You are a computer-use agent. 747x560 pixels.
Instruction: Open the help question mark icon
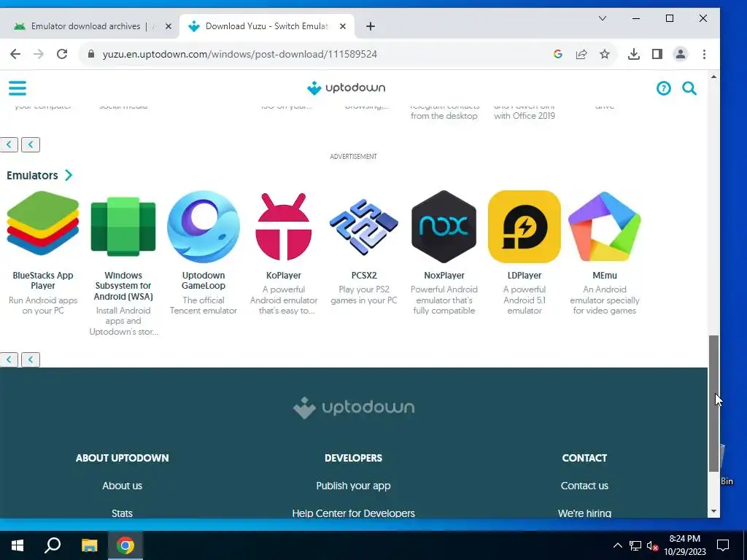(664, 88)
